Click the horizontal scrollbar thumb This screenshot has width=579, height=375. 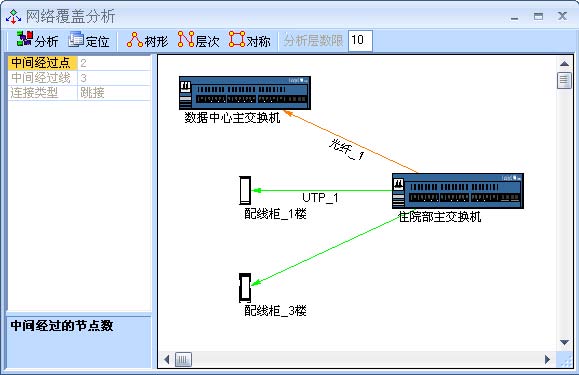(x=183, y=359)
